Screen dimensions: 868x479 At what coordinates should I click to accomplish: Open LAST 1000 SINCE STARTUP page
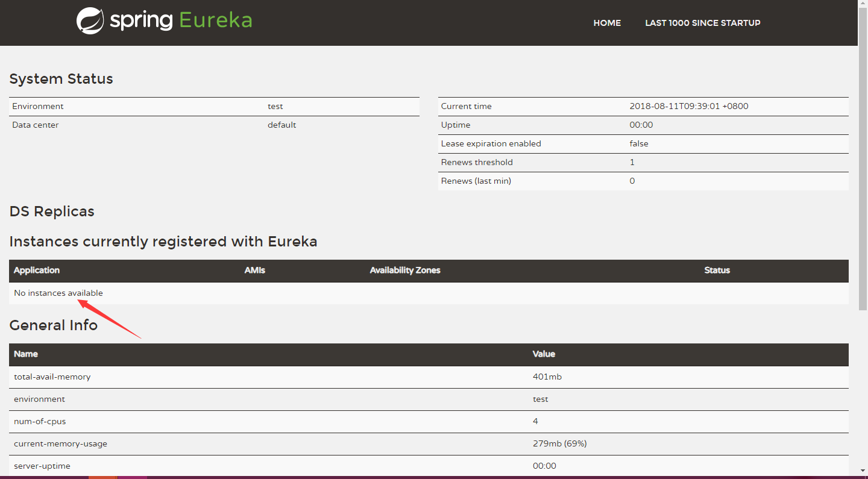click(703, 23)
